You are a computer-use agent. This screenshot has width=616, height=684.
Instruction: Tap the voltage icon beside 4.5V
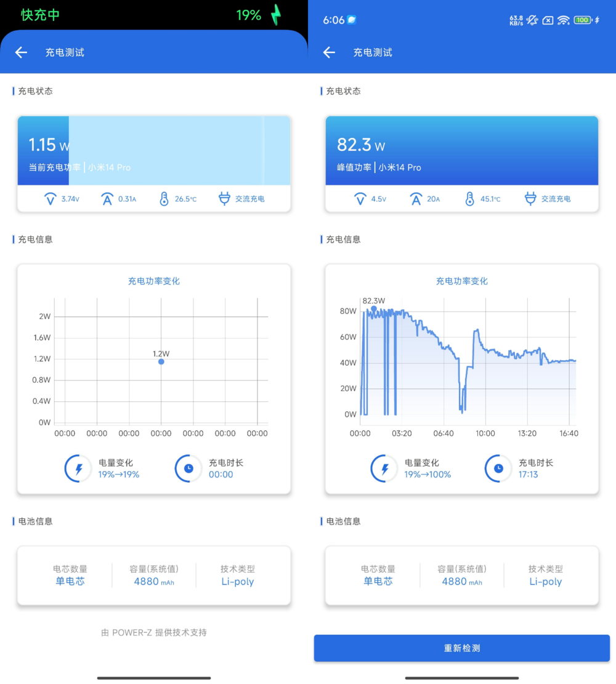pos(360,199)
